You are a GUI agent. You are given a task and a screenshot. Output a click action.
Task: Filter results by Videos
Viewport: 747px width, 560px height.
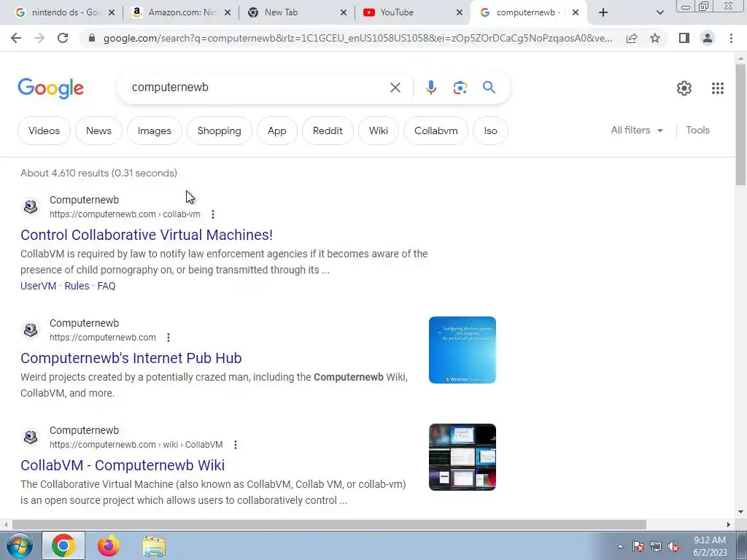click(44, 131)
